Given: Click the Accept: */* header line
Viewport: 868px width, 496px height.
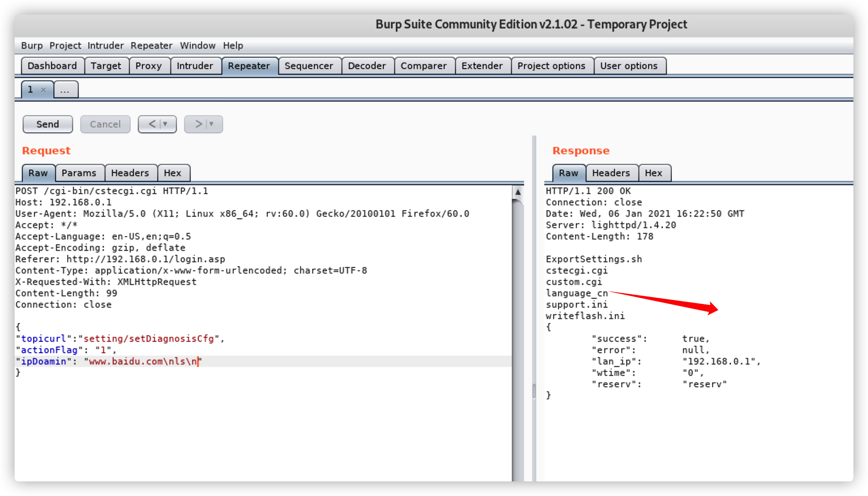Looking at the screenshot, I should point(46,225).
